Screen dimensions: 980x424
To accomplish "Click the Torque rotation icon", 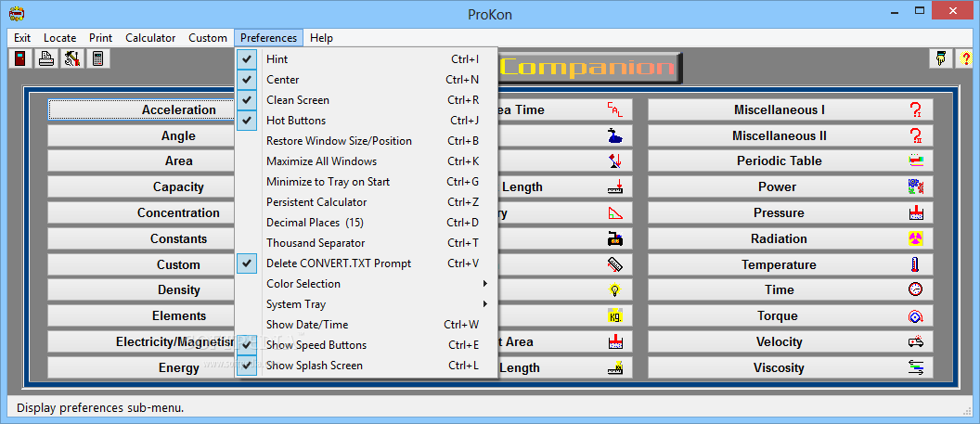I will (916, 316).
